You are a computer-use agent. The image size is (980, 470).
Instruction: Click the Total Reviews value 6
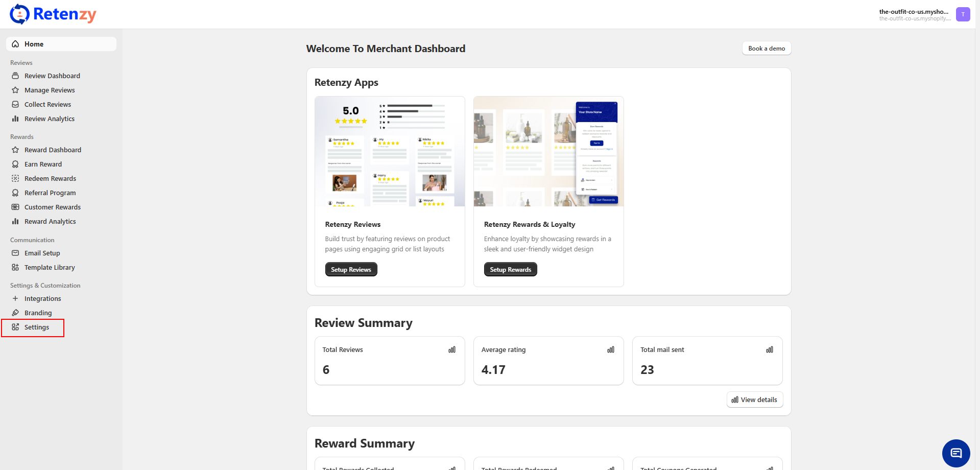(326, 369)
